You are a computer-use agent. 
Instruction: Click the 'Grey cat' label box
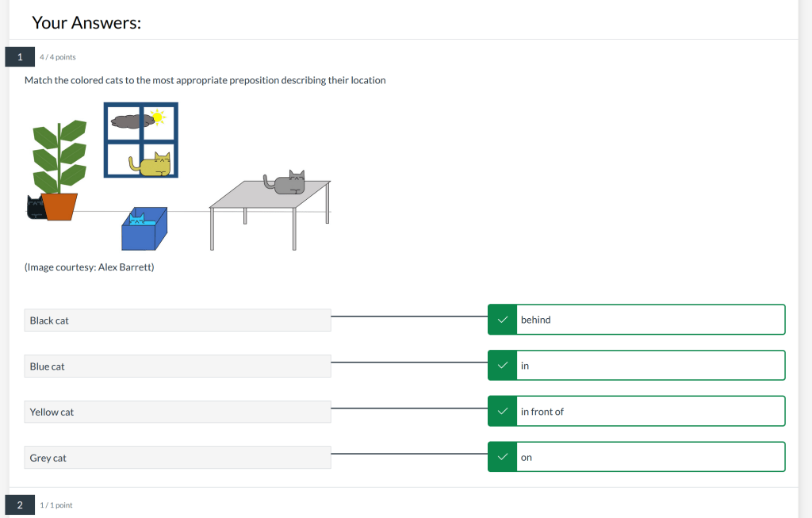[178, 458]
